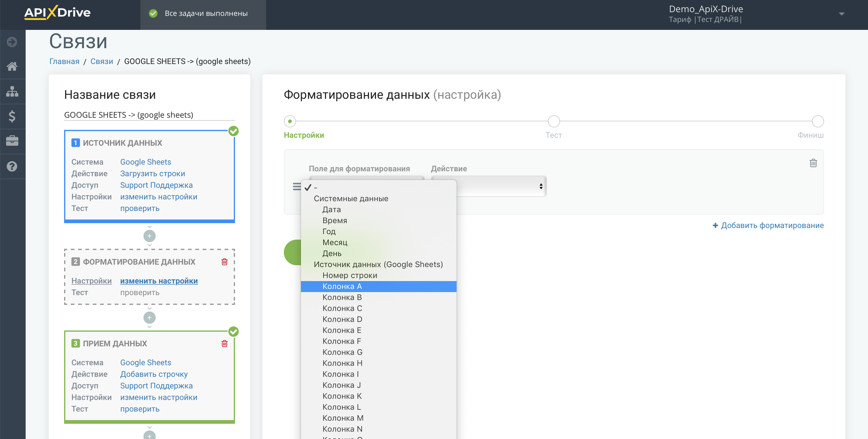Click the plus icon near Добавить форматирование
868x439 pixels.
point(715,225)
